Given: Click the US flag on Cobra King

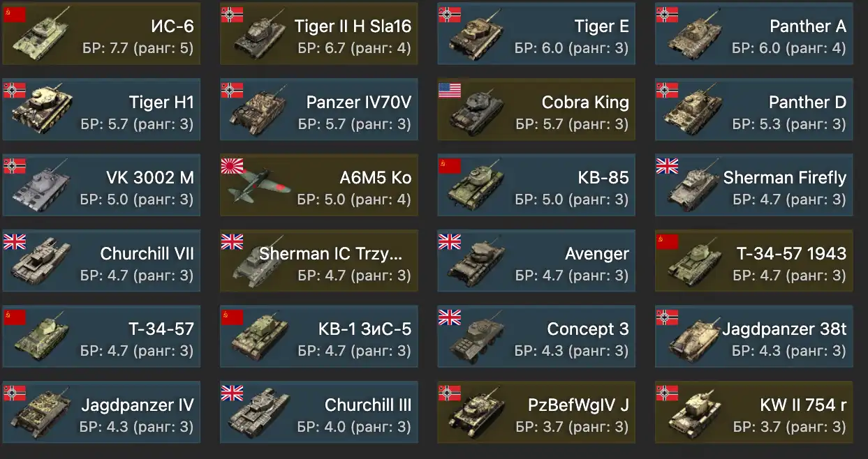Looking at the screenshot, I should pos(450,90).
